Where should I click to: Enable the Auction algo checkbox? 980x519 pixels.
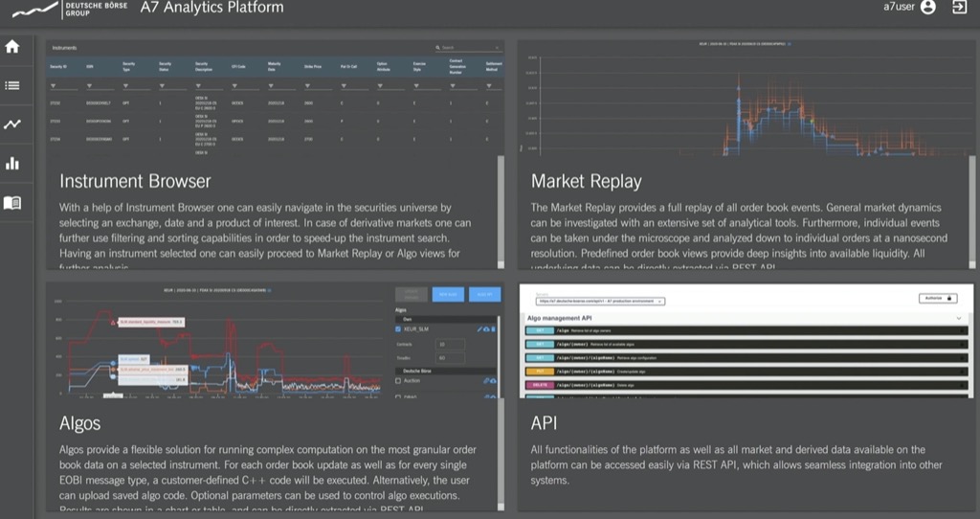(x=399, y=381)
